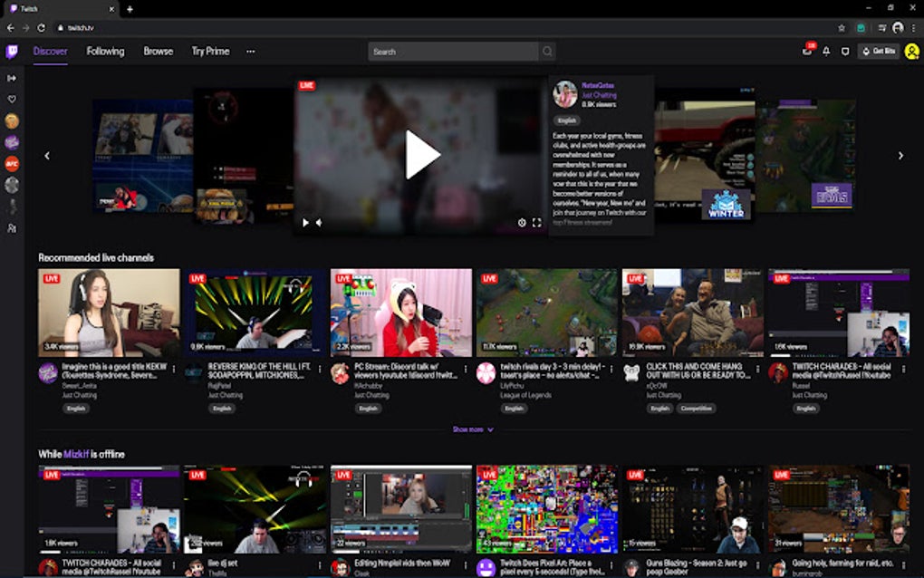The width and height of the screenshot is (924, 578).
Task: Open the notifications bell
Action: pyautogui.click(x=825, y=52)
